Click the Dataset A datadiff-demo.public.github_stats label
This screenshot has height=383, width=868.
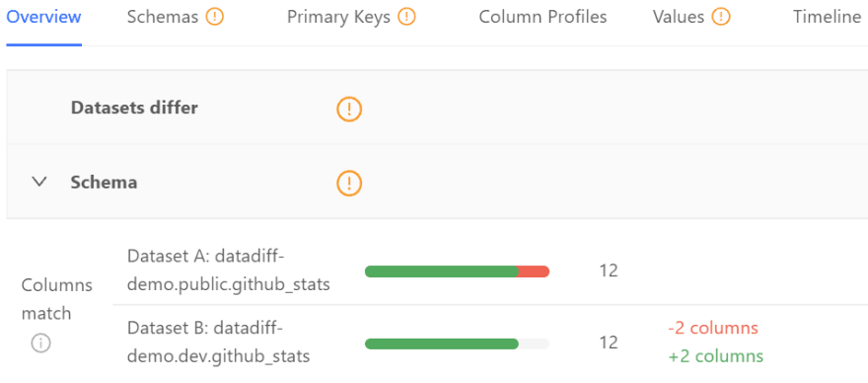(229, 270)
